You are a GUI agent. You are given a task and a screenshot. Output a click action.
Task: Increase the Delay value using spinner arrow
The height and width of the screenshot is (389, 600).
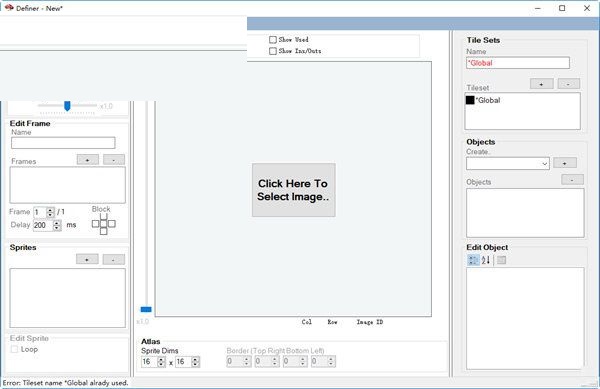click(57, 223)
